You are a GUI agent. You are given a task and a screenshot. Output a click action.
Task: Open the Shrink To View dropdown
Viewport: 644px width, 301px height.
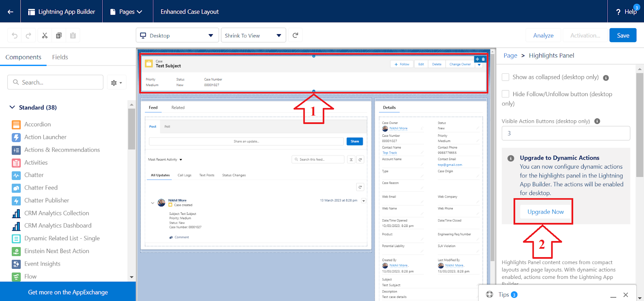coord(254,35)
